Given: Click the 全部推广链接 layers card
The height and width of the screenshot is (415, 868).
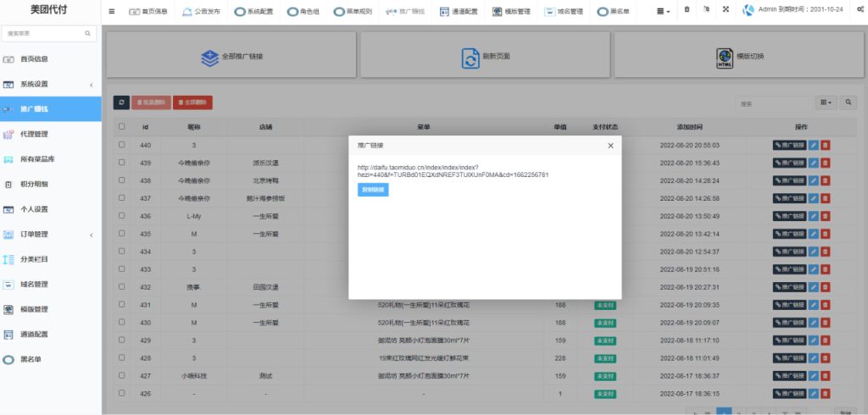Looking at the screenshot, I should 231,55.
